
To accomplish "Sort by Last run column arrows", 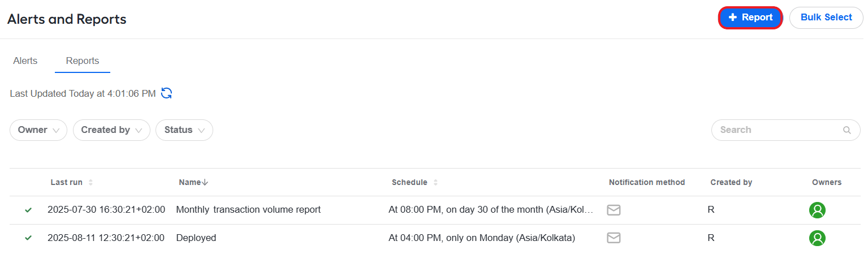I will pos(90,183).
